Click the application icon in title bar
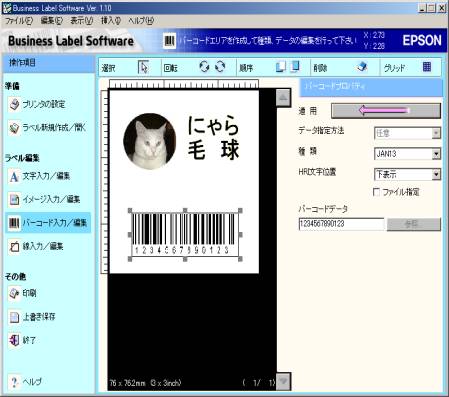Image resolution: width=449 pixels, height=397 pixels. 7,8
